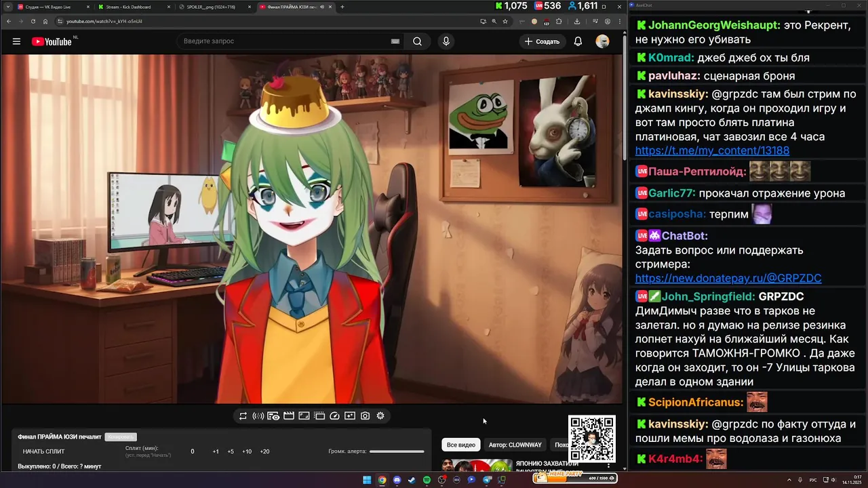Open browser downloads icon
Image resolution: width=868 pixels, height=488 pixels.
point(577,21)
